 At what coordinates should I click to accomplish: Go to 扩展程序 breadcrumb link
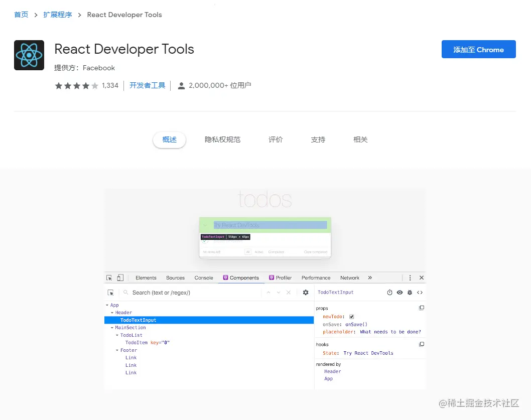[58, 15]
